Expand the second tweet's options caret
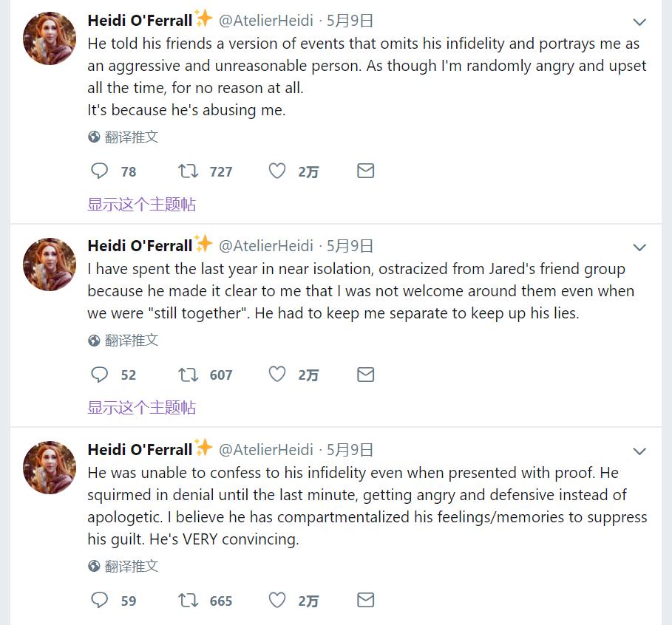Viewport: 672px width, 625px height. click(639, 247)
